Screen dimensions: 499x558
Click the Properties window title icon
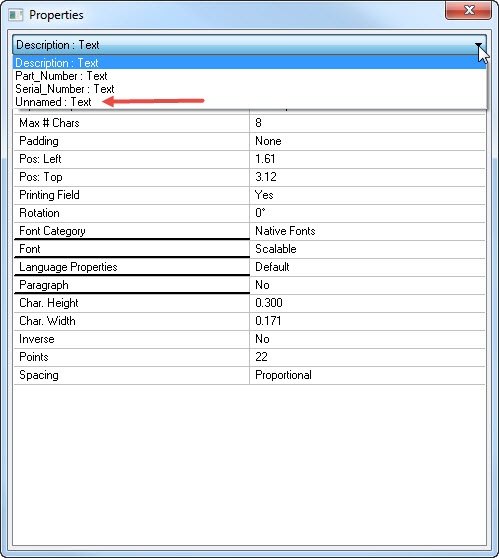tap(16, 15)
